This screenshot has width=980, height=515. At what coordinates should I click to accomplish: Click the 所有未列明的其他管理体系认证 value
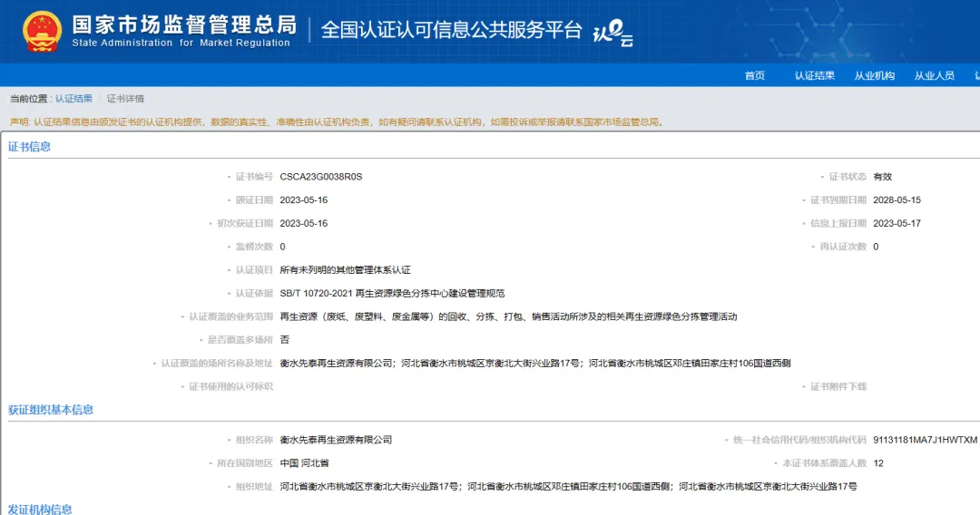(x=345, y=270)
